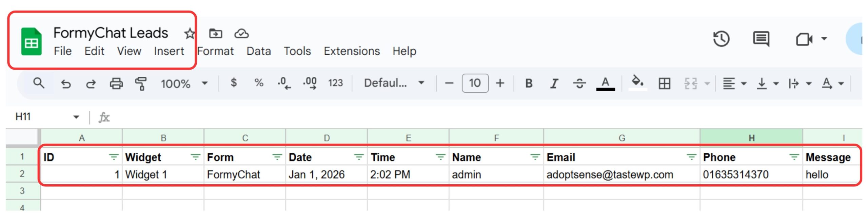Open text color picker

(x=605, y=84)
